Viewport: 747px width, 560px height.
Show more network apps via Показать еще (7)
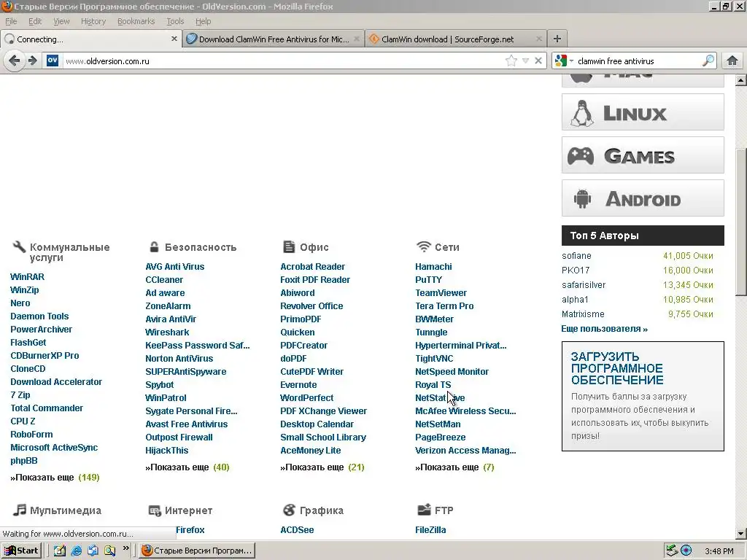click(x=454, y=467)
